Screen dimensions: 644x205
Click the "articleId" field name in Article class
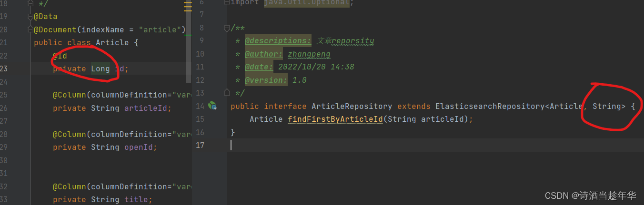pyautogui.click(x=146, y=108)
